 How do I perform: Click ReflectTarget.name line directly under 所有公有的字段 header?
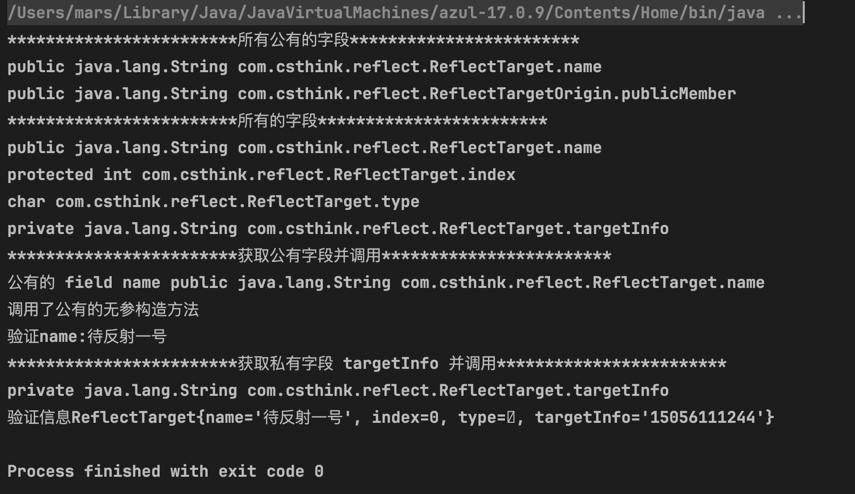coord(304,67)
